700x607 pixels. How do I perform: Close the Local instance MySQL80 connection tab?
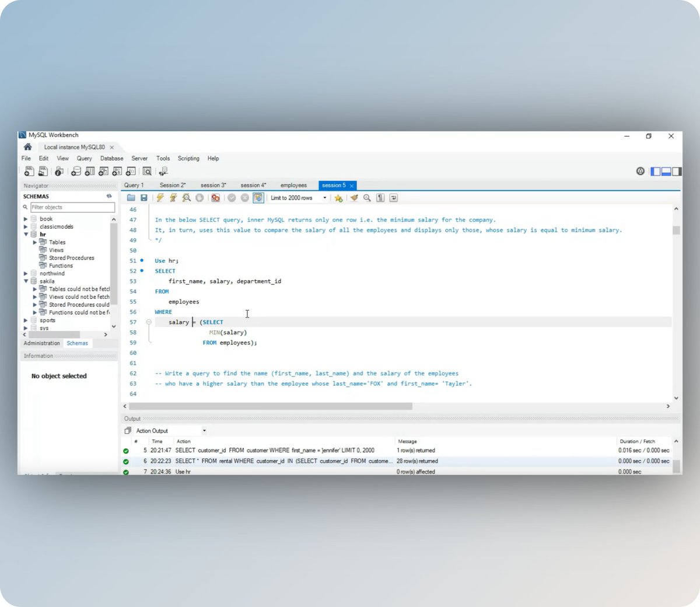[x=112, y=148]
